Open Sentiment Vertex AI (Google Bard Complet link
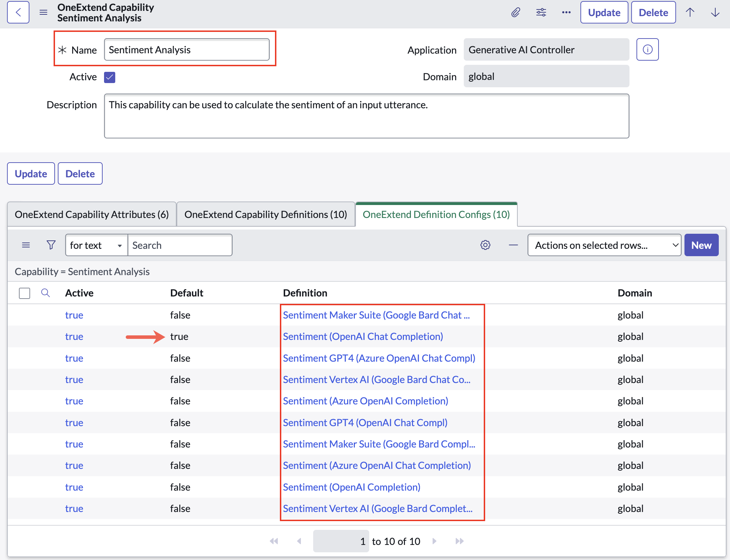This screenshot has height=560, width=730. [378, 508]
